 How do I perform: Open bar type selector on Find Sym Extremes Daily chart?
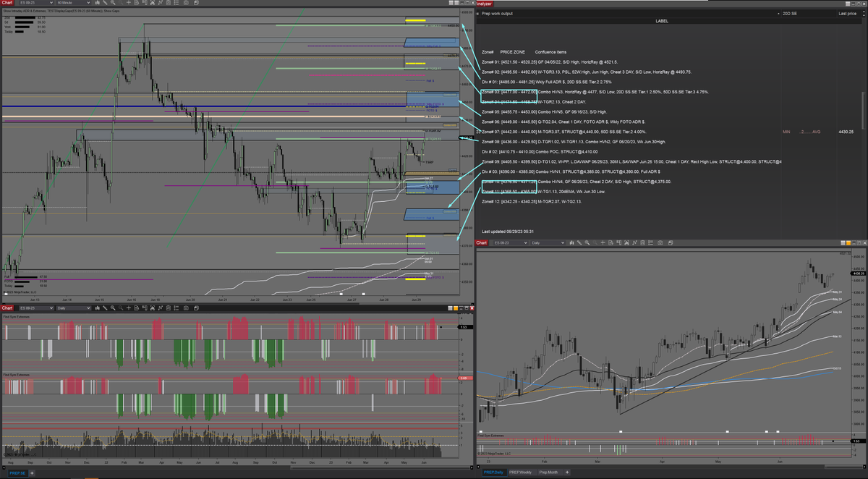coord(98,308)
